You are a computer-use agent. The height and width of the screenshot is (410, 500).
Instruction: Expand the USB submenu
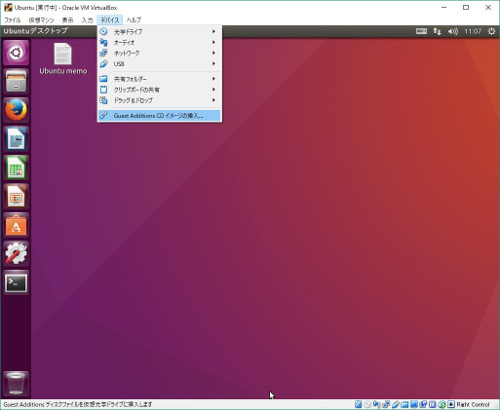tap(159, 64)
